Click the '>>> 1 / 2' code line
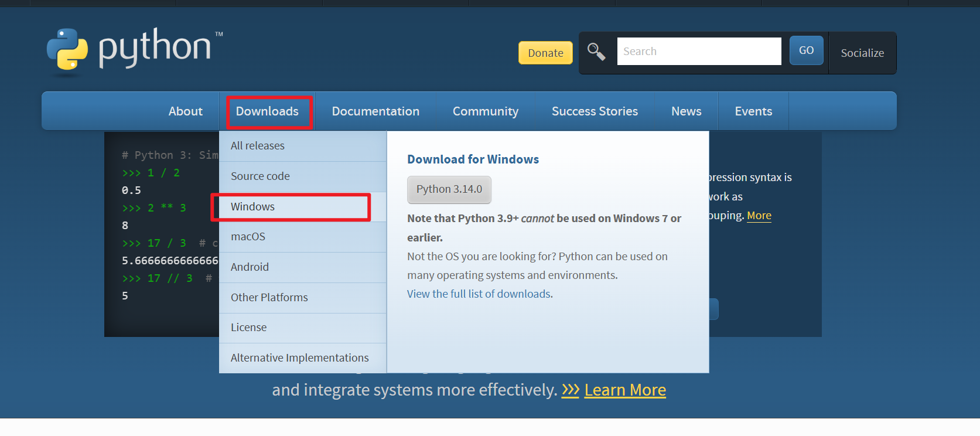Screen dimensions: 980x436 [x=151, y=173]
